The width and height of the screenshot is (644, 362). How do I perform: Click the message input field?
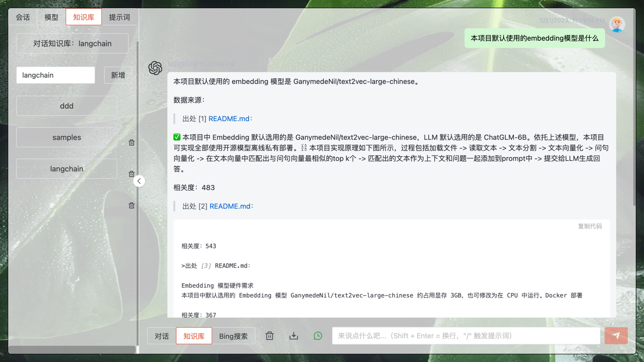click(x=466, y=336)
